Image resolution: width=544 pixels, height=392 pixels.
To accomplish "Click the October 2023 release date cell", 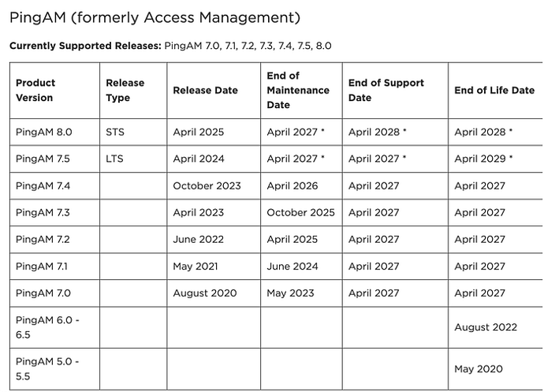I will pos(207,185).
